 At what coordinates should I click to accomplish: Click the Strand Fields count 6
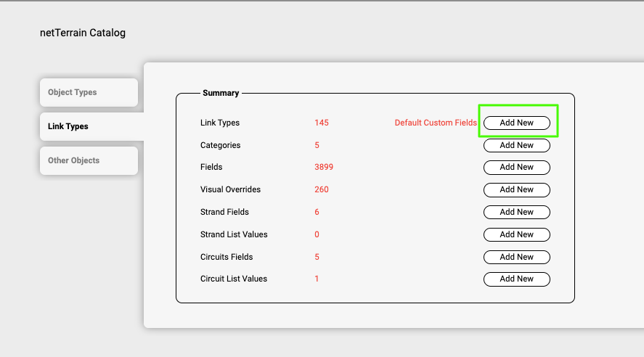[x=317, y=212]
